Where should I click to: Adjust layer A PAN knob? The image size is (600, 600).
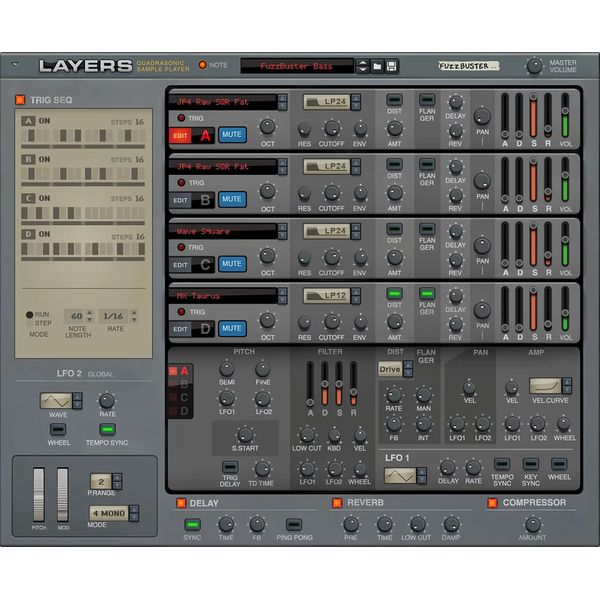pyautogui.click(x=482, y=117)
